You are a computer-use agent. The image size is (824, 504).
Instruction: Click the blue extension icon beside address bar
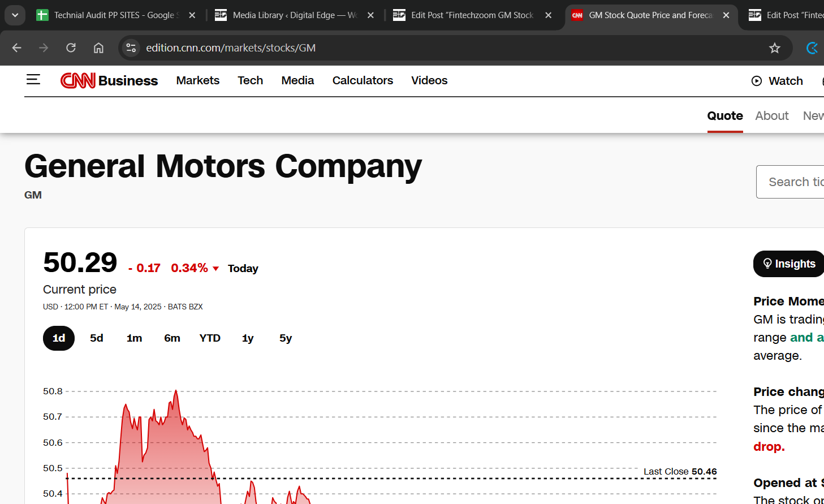[812, 48]
